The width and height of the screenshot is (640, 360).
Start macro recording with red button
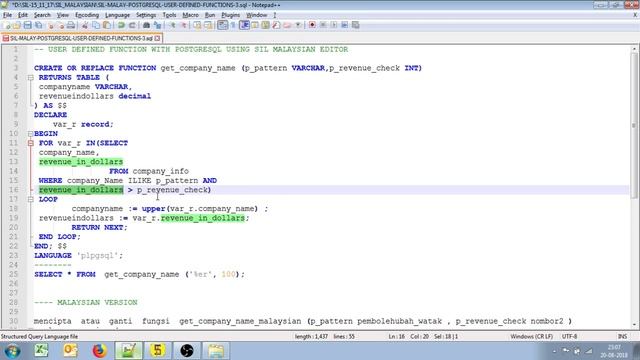[312, 25]
